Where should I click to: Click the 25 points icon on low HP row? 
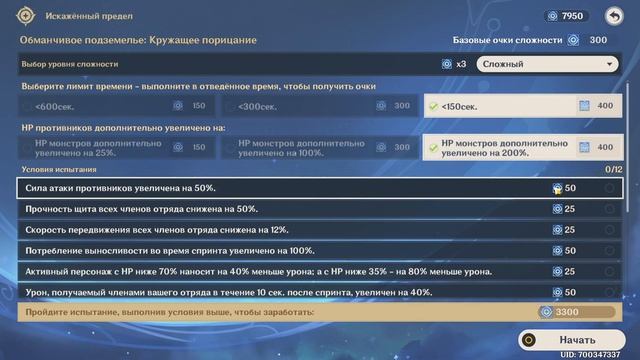point(557,271)
